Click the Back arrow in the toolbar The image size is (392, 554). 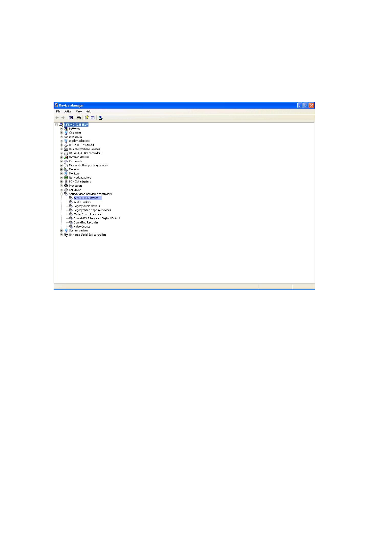point(57,118)
